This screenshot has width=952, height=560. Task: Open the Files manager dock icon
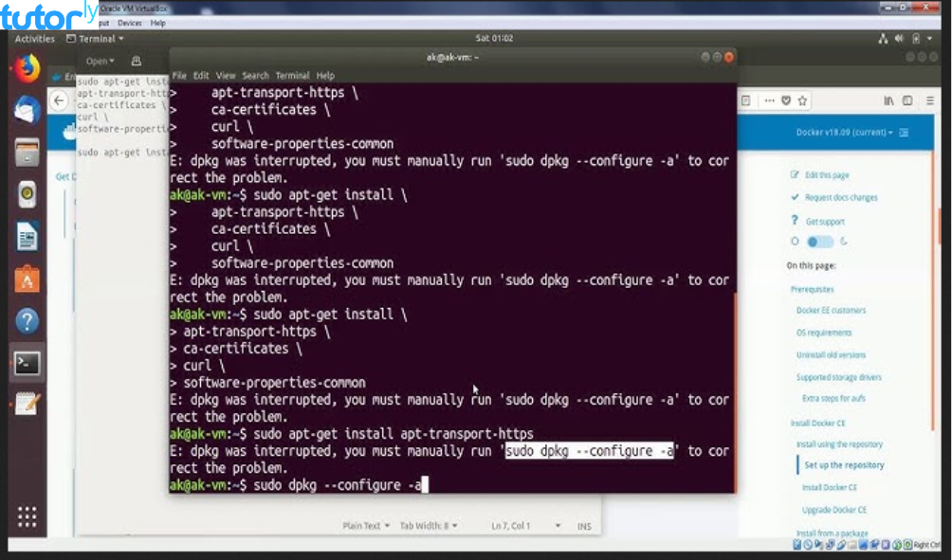click(x=27, y=152)
